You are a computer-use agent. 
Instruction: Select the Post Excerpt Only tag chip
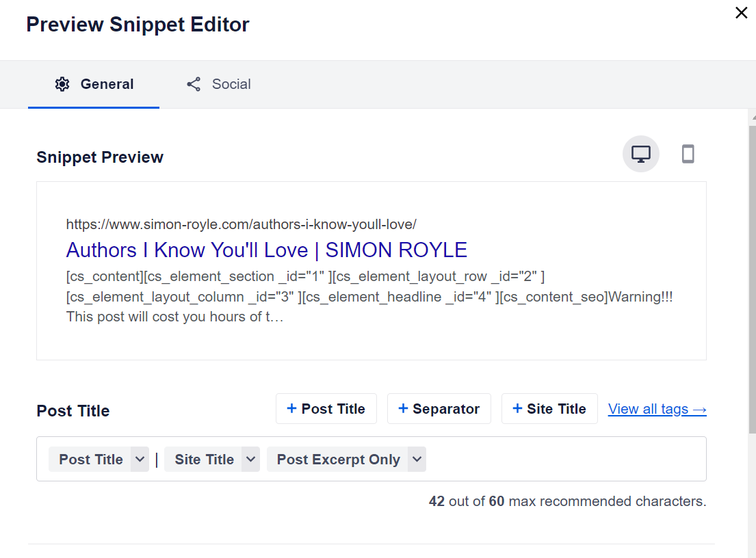(338, 460)
